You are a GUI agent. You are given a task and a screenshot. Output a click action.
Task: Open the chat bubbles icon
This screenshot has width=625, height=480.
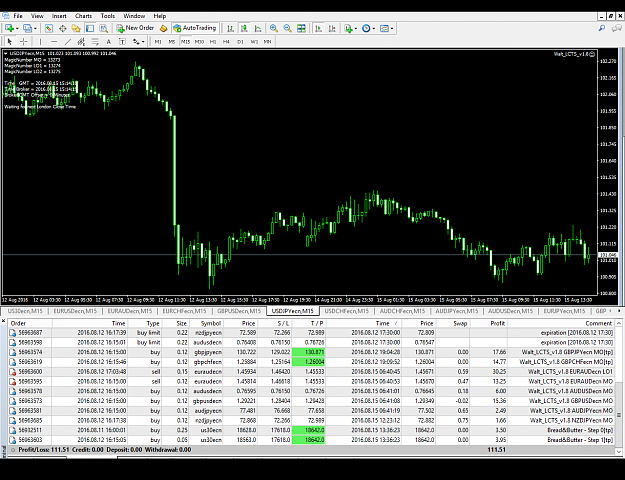pos(617,28)
